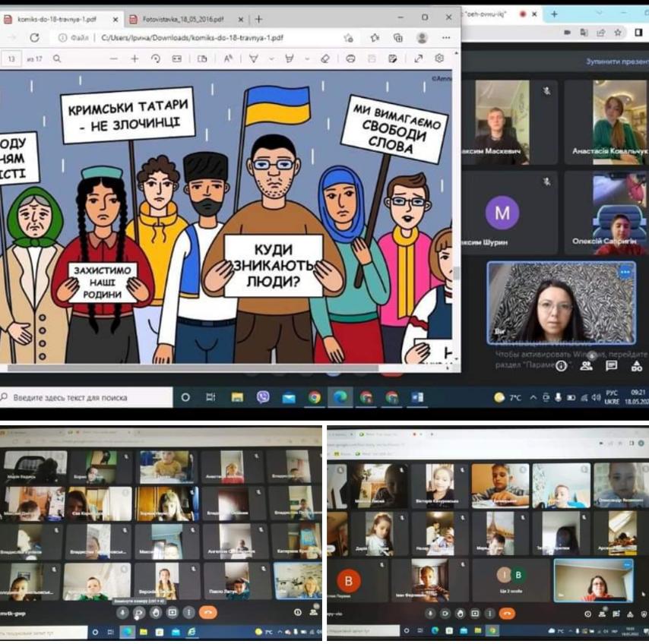Raise hand in bottom-right Meet call

tap(461, 614)
